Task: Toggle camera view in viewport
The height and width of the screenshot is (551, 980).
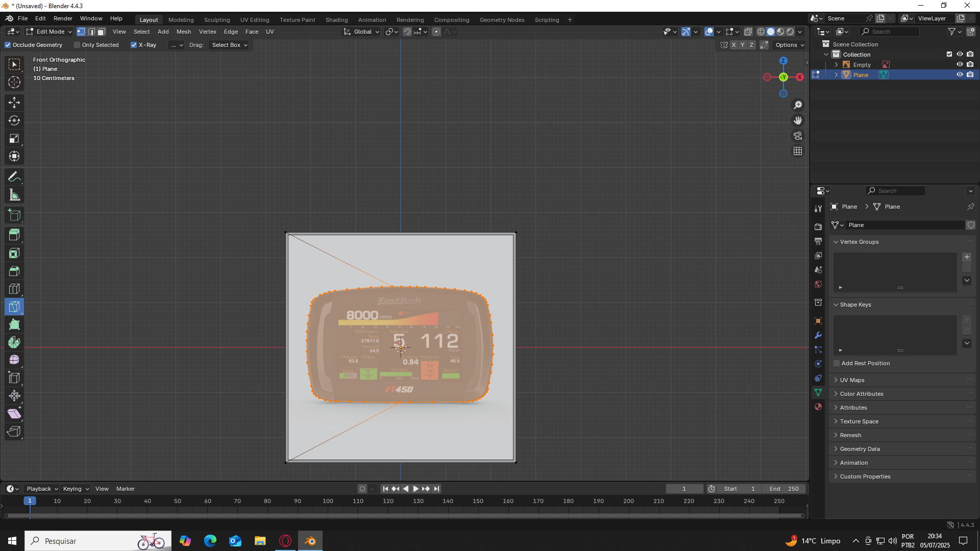Action: [x=798, y=136]
